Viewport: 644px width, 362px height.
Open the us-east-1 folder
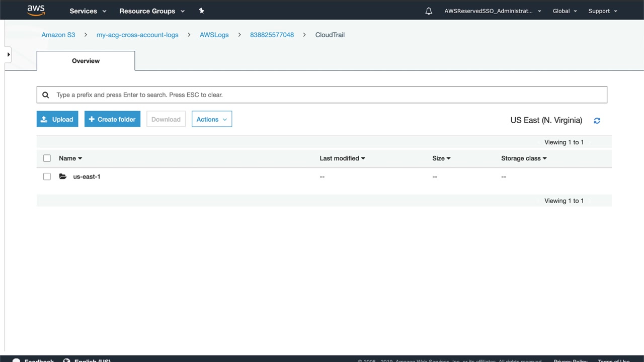(x=87, y=176)
